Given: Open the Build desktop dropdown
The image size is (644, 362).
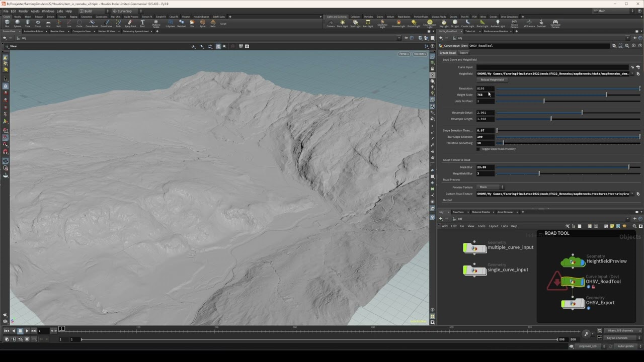Looking at the screenshot, I should pyautogui.click(x=93, y=11).
